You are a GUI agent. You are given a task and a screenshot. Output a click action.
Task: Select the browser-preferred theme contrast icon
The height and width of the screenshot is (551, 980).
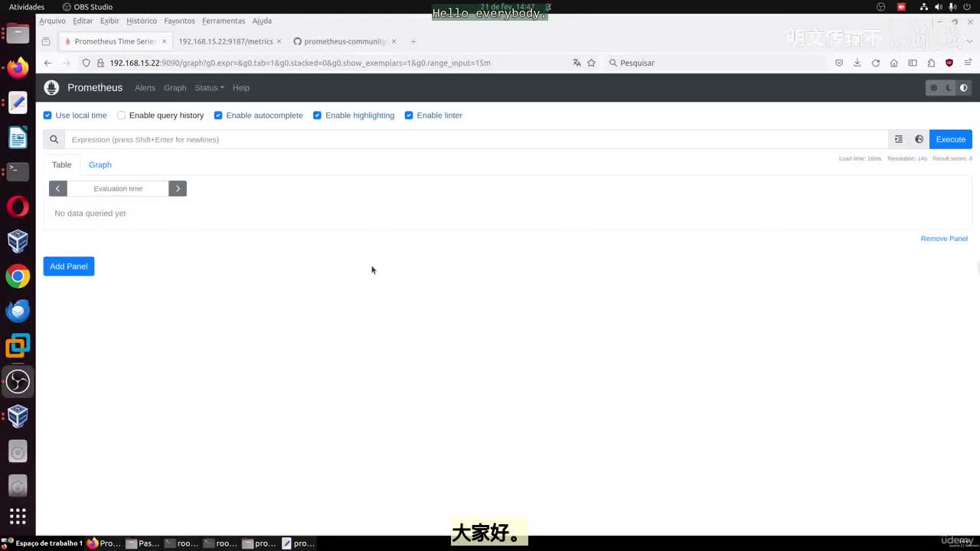tap(964, 88)
